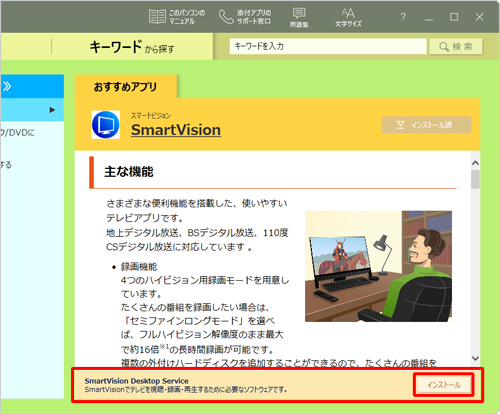
Task: Select the キーワードから探す tab
Action: [x=132, y=47]
